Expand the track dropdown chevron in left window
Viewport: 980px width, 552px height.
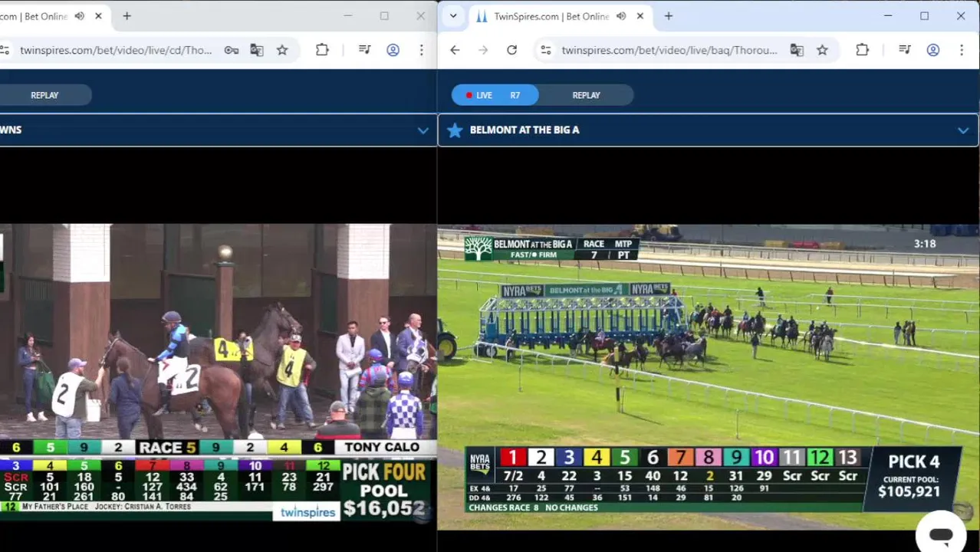click(x=423, y=130)
